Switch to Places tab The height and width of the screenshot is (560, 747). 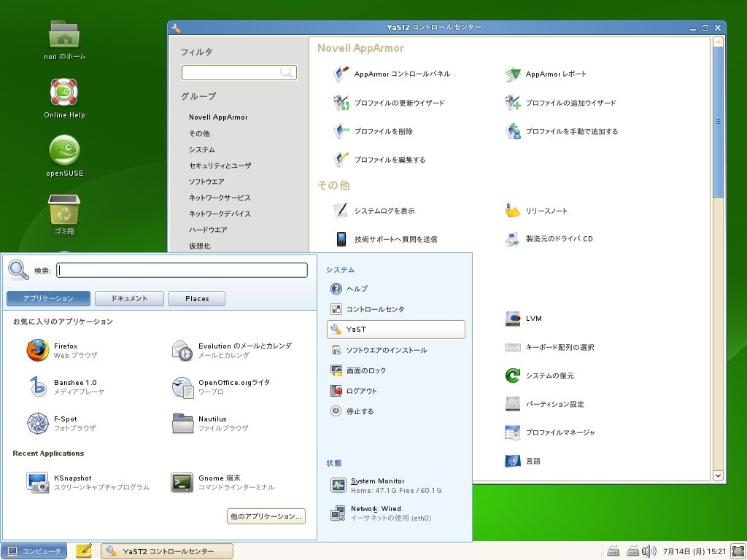[x=197, y=298]
